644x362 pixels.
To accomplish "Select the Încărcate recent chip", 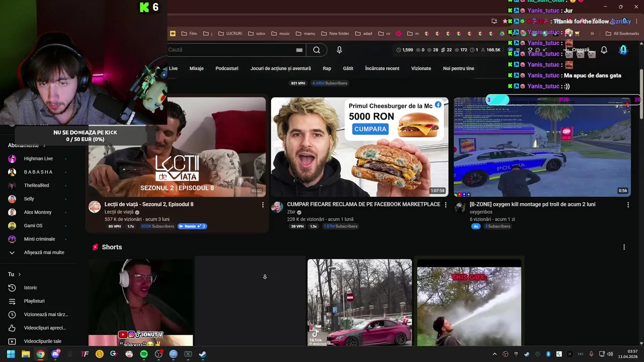I will 382,68.
